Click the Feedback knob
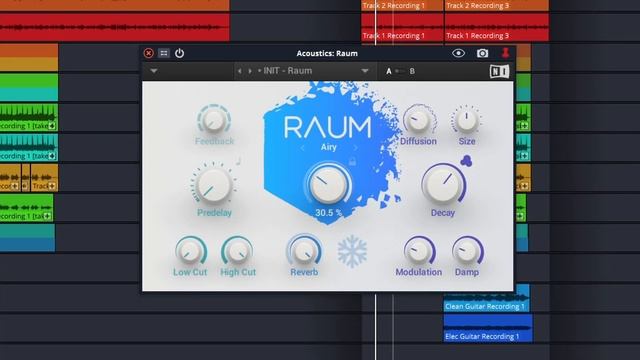 pos(214,120)
